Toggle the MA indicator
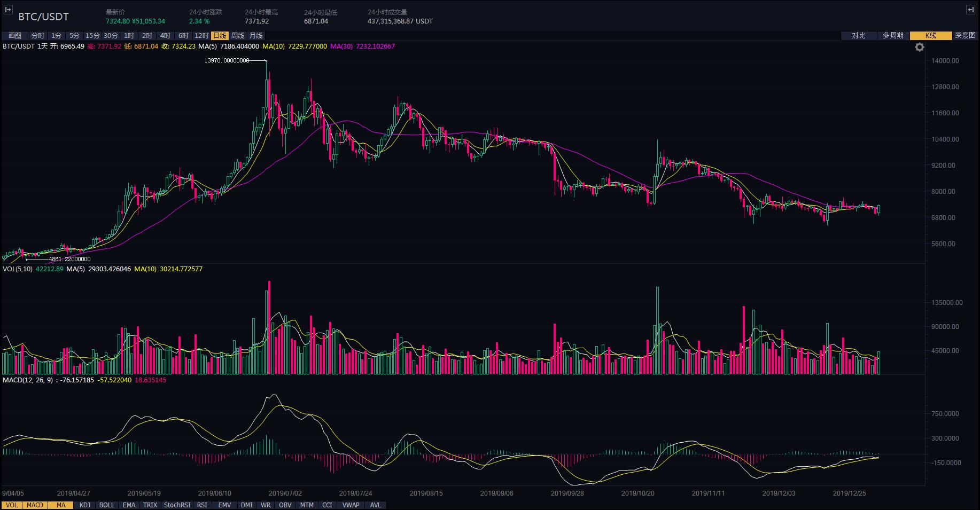980x510 pixels. (x=61, y=505)
